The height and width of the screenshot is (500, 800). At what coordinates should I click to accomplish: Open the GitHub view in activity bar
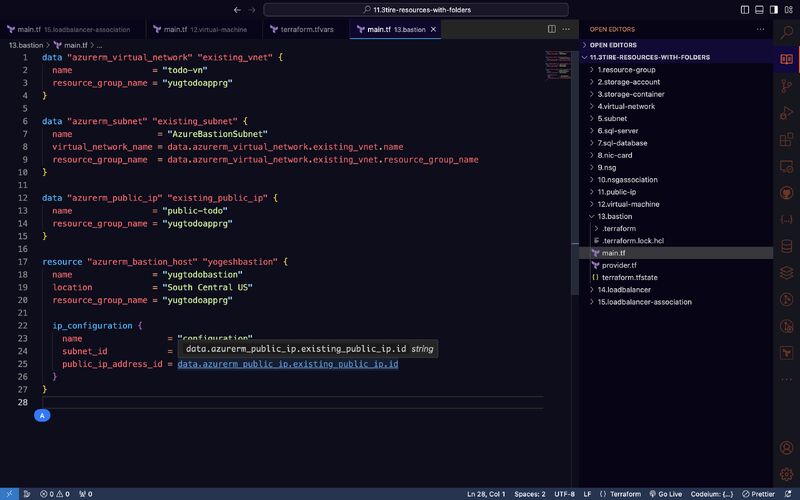click(786, 194)
